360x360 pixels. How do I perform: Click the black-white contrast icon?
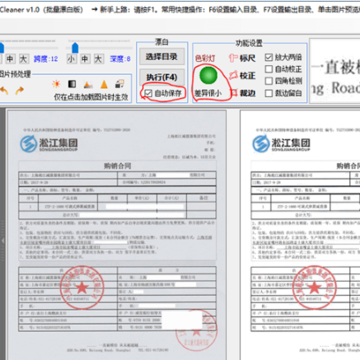click(72, 84)
